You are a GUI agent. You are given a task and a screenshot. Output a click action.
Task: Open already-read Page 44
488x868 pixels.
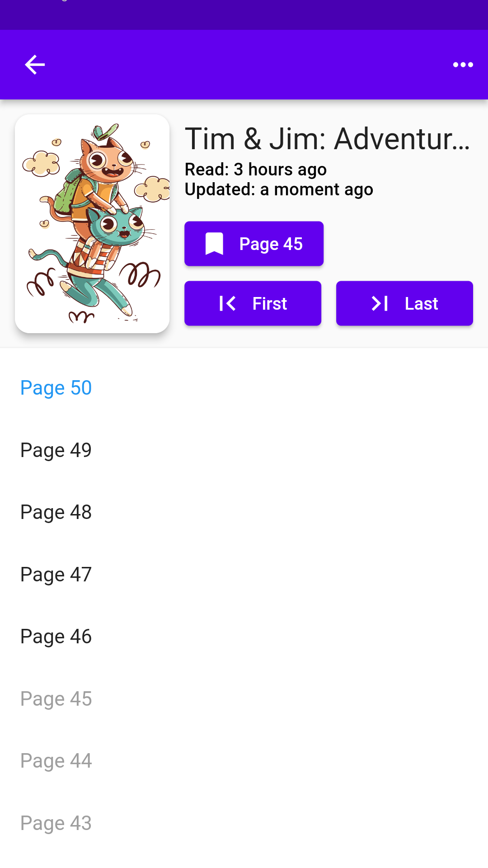pos(244,761)
